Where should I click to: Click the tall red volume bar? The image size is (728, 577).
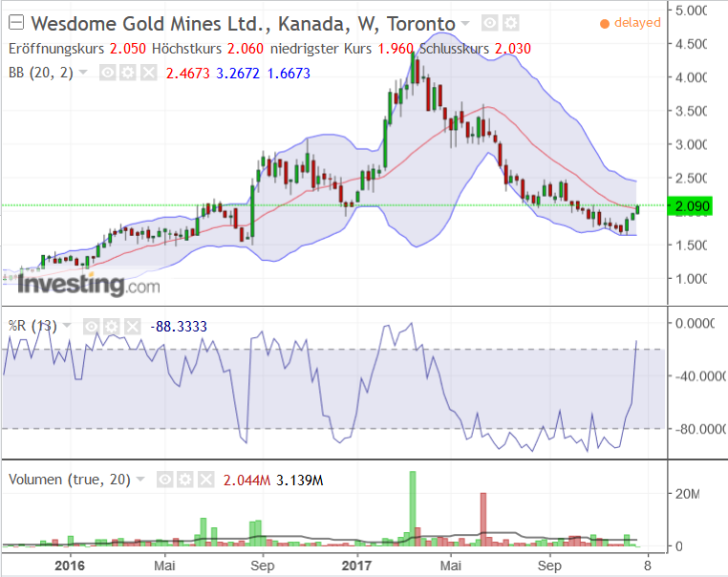pos(482,519)
